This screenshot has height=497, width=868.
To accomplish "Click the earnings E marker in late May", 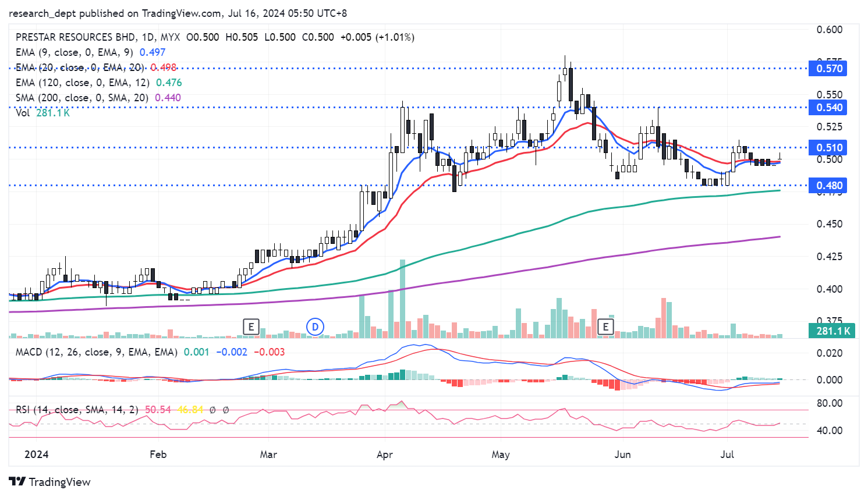I will tap(605, 326).
